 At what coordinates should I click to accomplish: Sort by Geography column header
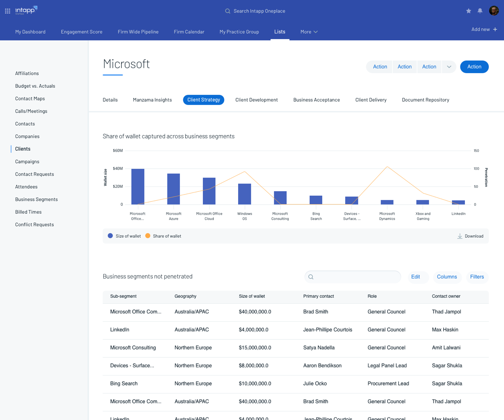tap(185, 296)
